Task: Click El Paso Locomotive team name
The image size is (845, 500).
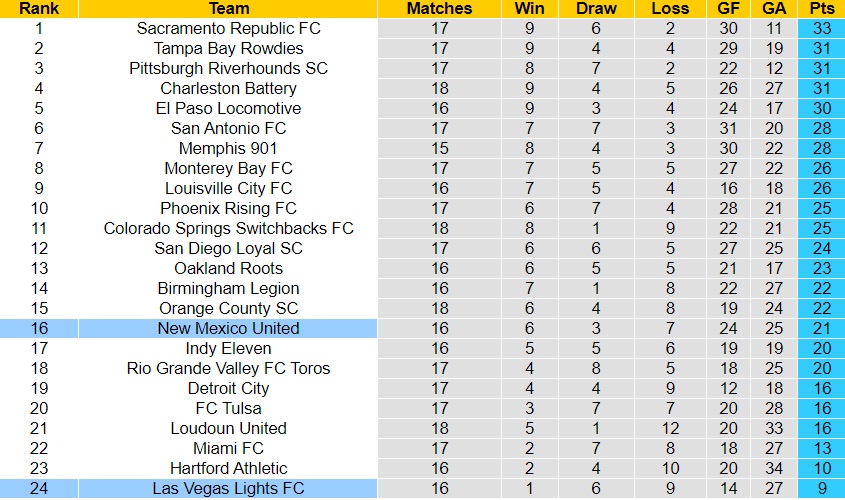Action: 228,108
